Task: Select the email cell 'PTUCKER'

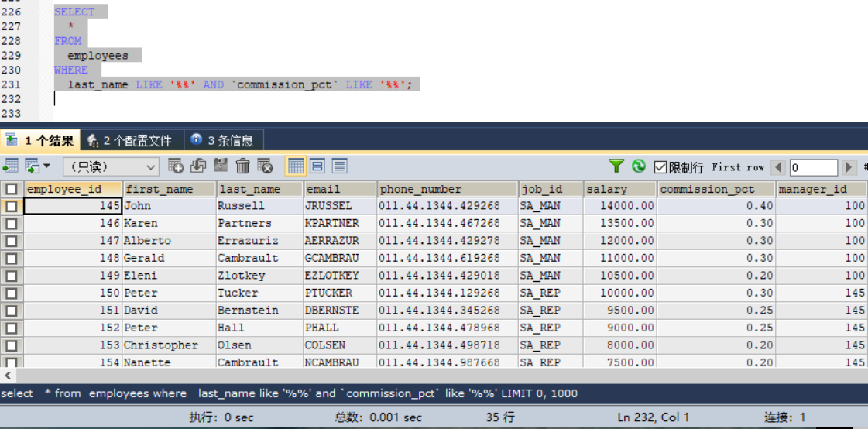Action: 341,293
